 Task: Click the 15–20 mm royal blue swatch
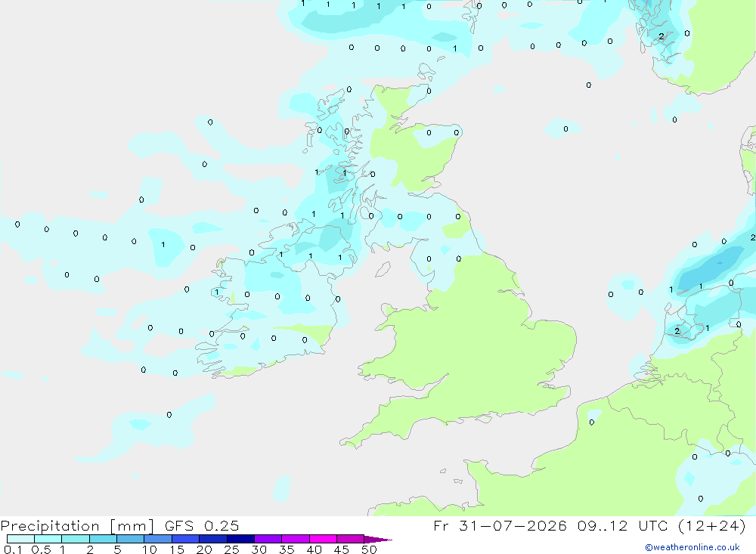pos(186,539)
